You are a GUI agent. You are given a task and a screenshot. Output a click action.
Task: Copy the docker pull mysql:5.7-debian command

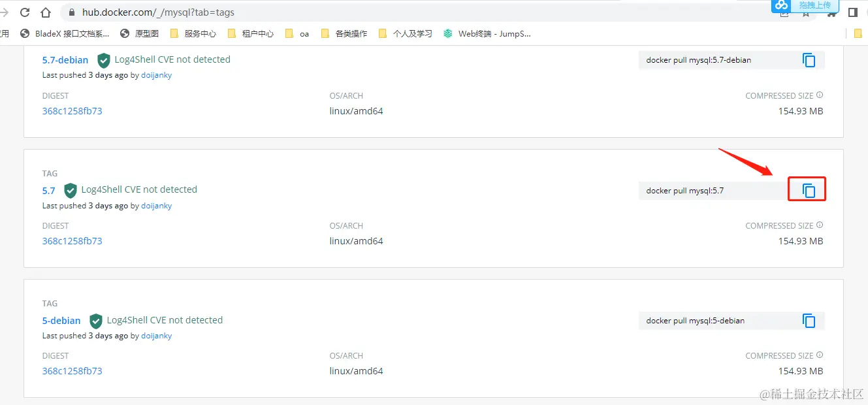809,60
